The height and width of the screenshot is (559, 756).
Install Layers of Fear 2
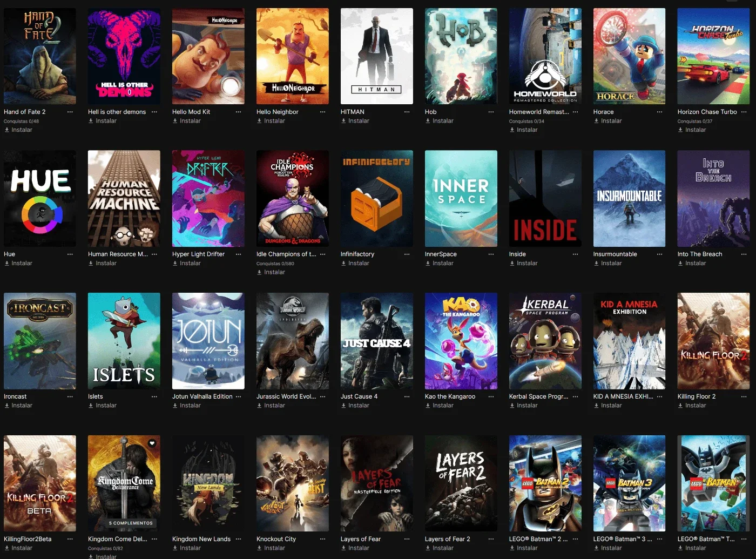(x=440, y=548)
